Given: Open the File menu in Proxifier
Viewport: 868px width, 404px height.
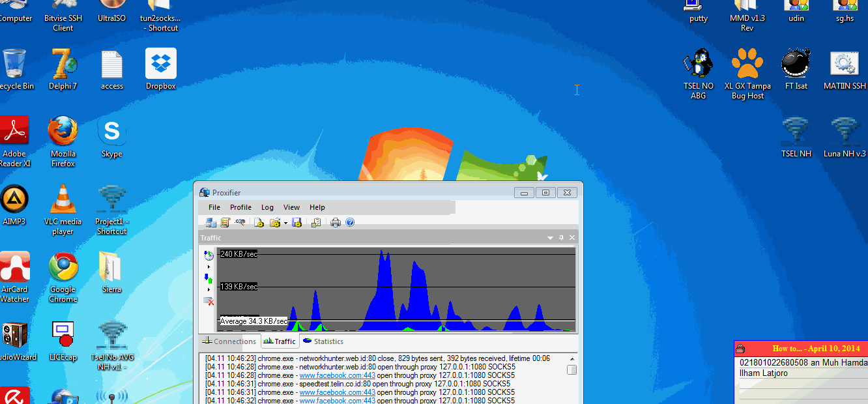Looking at the screenshot, I should (x=214, y=207).
